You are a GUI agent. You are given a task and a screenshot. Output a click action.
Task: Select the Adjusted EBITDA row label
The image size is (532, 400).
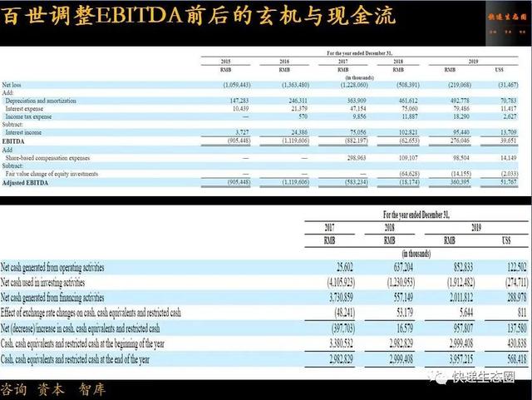tap(25, 183)
